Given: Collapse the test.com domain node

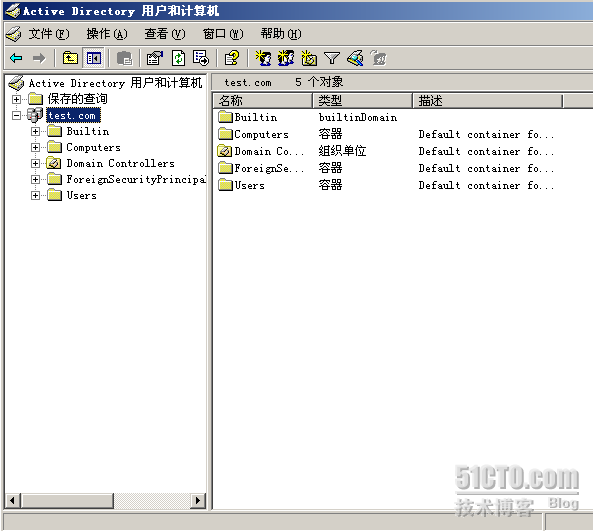Looking at the screenshot, I should click(16, 115).
